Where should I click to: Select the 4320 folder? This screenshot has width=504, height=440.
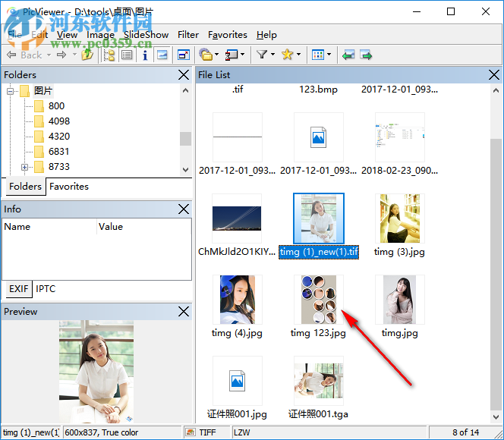click(x=58, y=137)
